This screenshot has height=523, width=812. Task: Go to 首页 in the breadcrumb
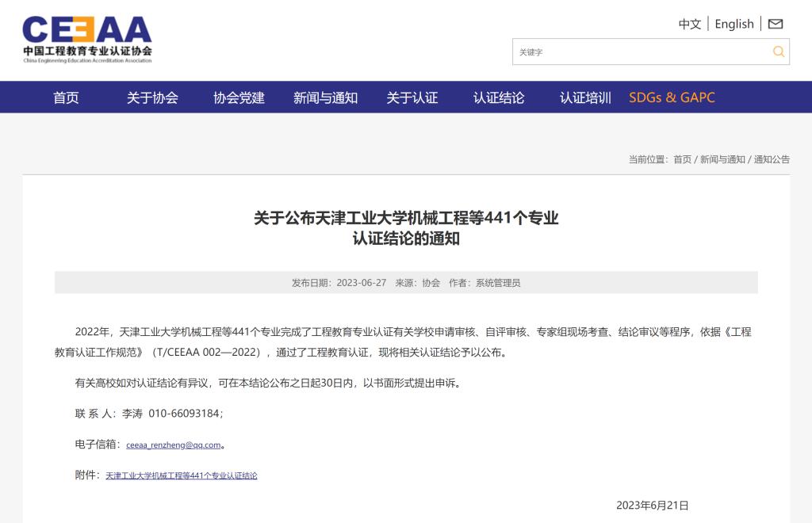point(682,159)
